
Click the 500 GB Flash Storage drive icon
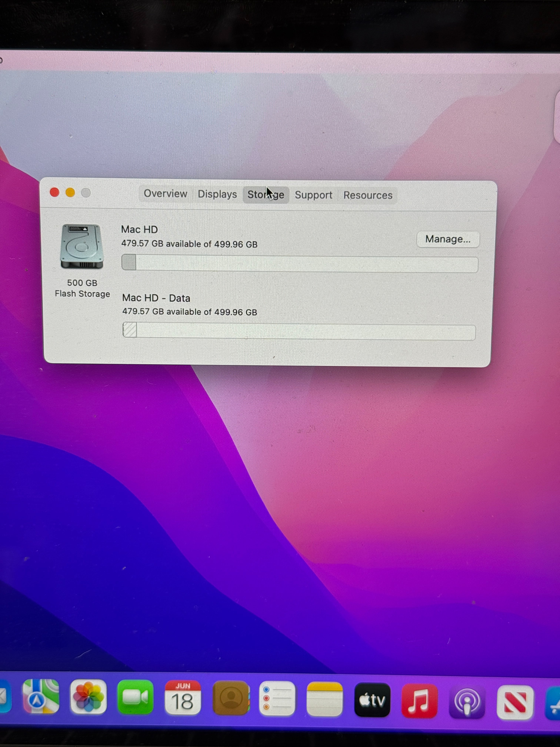click(x=82, y=247)
